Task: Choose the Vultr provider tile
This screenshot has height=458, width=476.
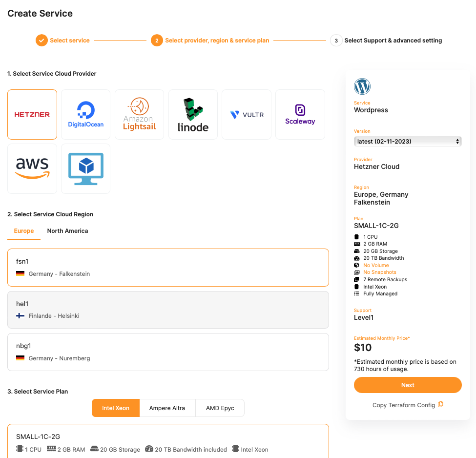Action: click(247, 115)
